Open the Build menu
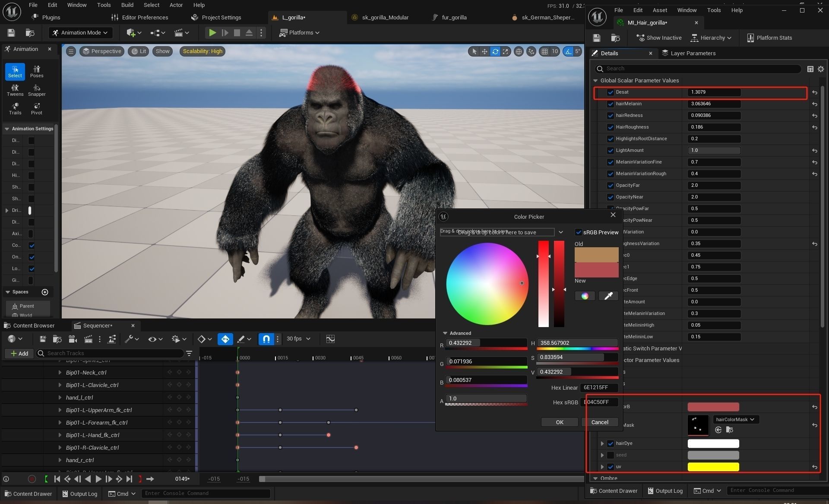This screenshot has height=504, width=829. (x=127, y=5)
